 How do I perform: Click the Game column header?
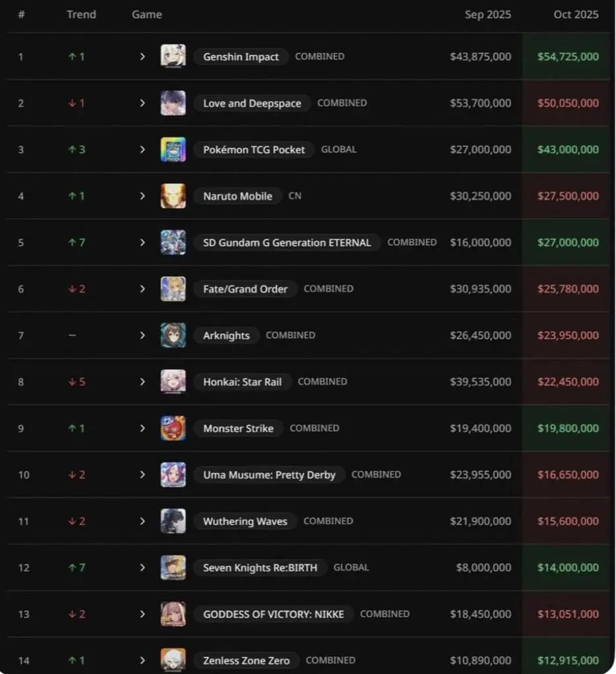coord(146,15)
